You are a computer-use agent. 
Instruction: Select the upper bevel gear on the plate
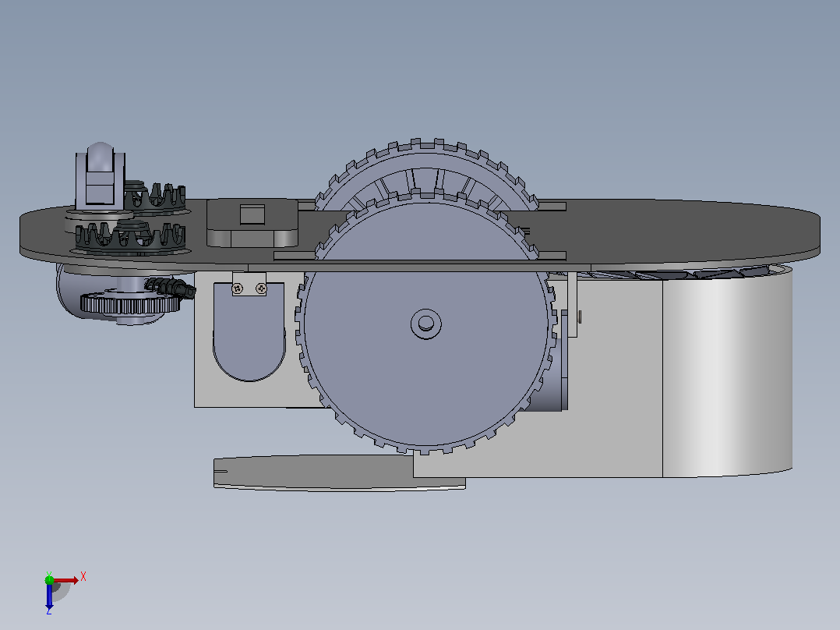click(155, 196)
